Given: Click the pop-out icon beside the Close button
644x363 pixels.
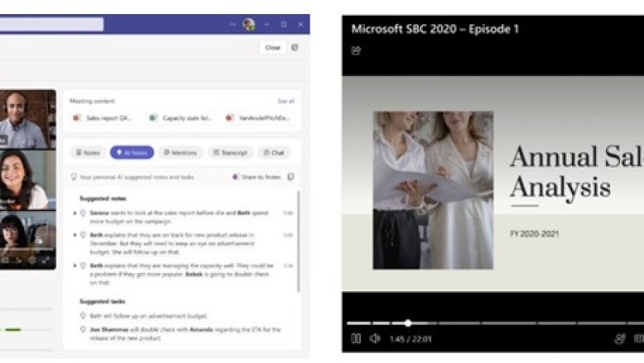Looking at the screenshot, I should pos(295,48).
